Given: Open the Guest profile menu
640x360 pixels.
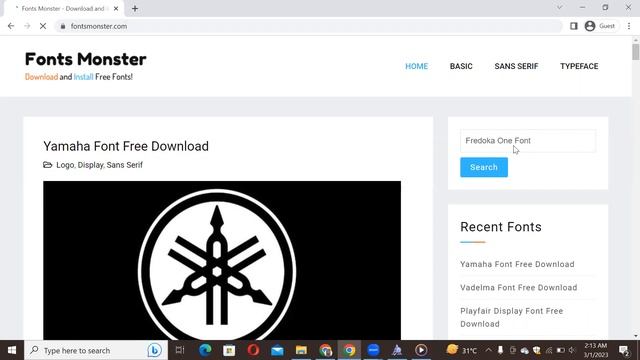Looking at the screenshot, I should click(x=600, y=26).
